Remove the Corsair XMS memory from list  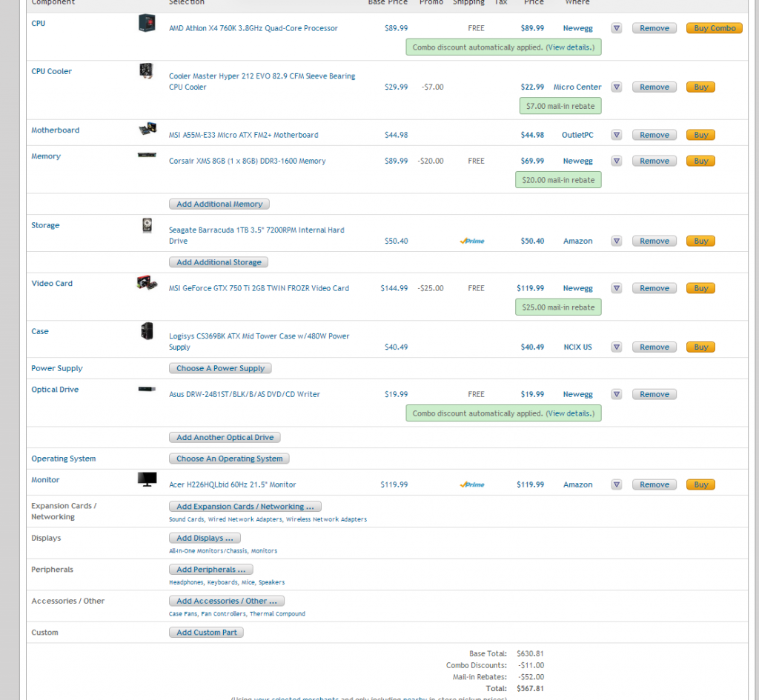point(654,161)
